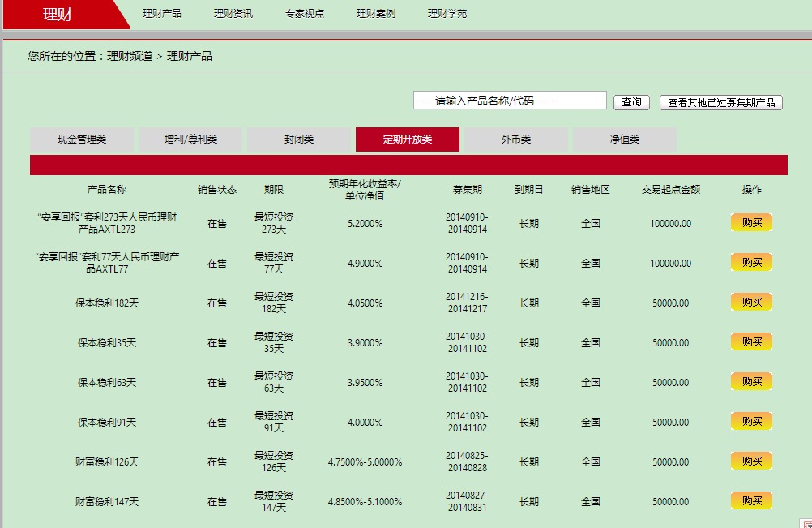
Task: Click 购买 for 保本稳利182天
Action: 751,302
